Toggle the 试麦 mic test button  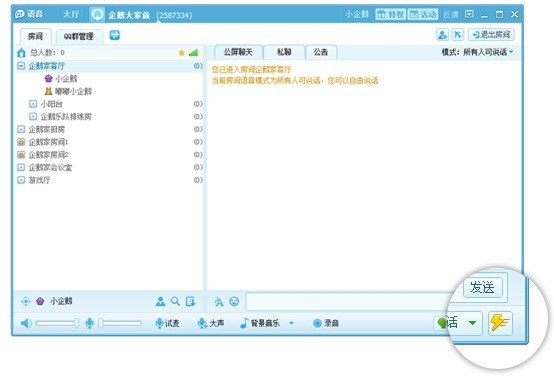coord(167,323)
